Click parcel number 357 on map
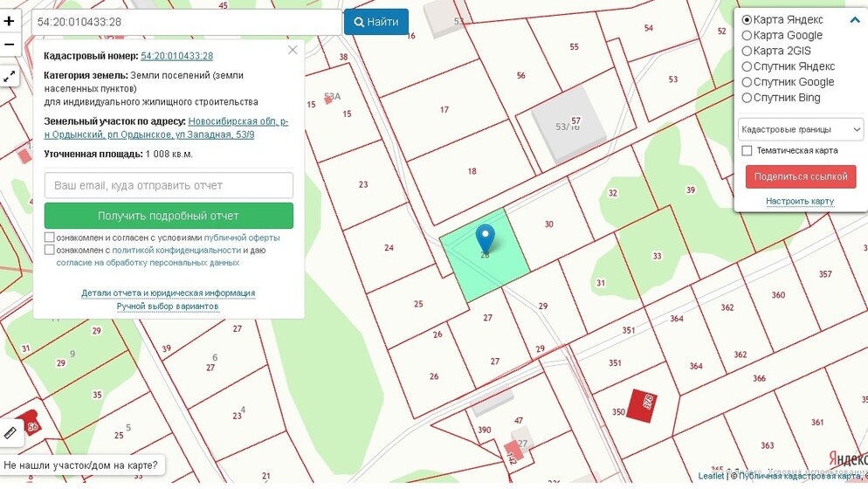868x489 pixels. pyautogui.click(x=825, y=274)
